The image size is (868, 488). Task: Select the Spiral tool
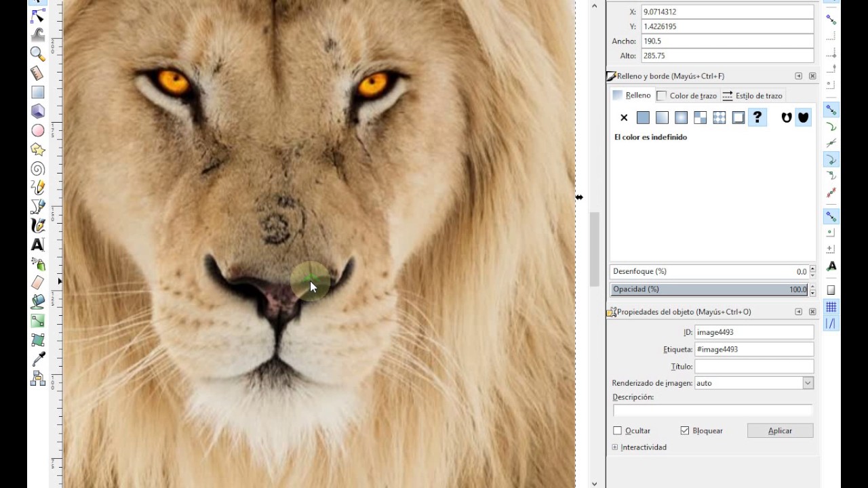(38, 168)
